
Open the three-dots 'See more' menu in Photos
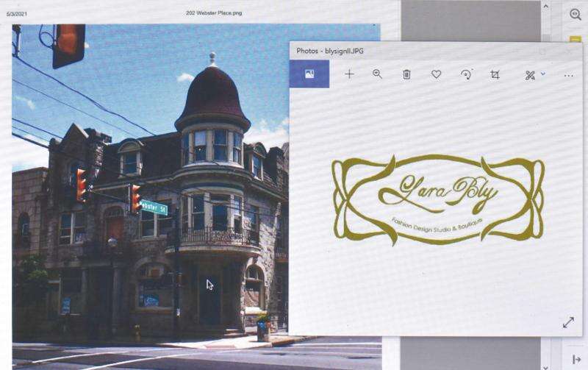[568, 76]
